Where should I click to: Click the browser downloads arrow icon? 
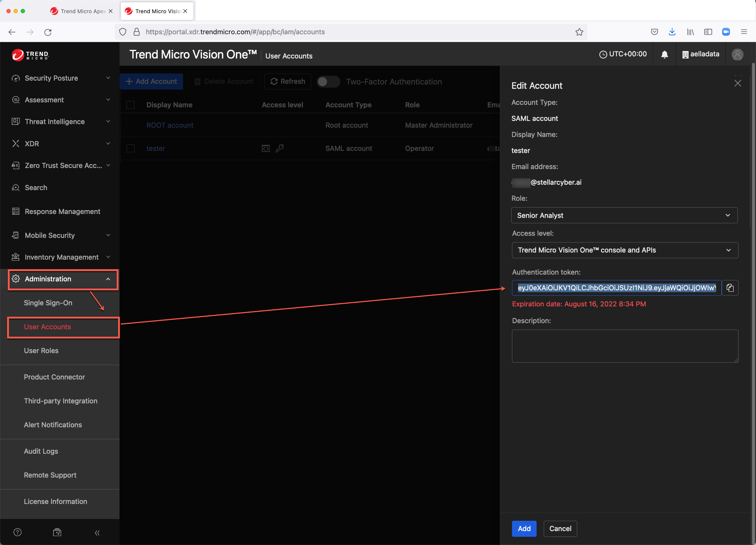(x=672, y=32)
